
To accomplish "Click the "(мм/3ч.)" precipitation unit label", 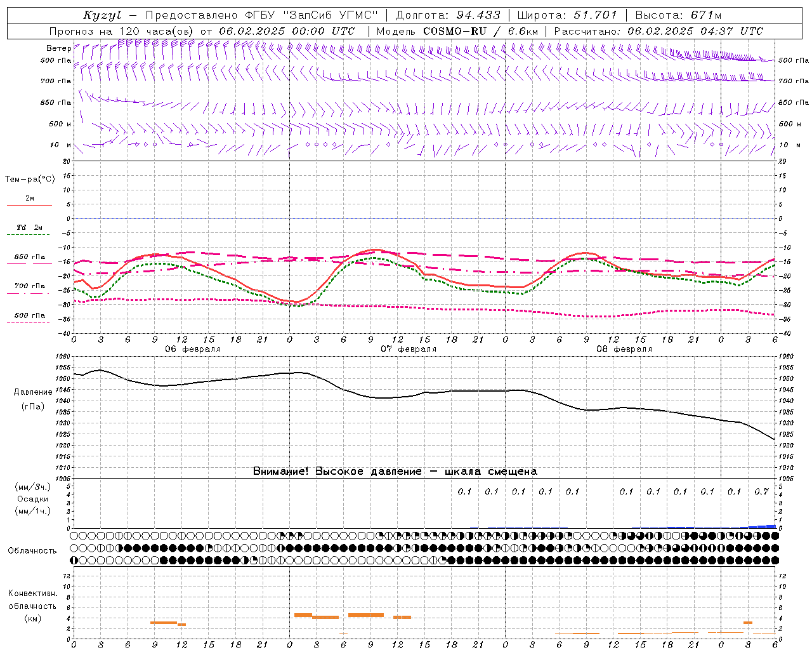I will pyautogui.click(x=33, y=487).
